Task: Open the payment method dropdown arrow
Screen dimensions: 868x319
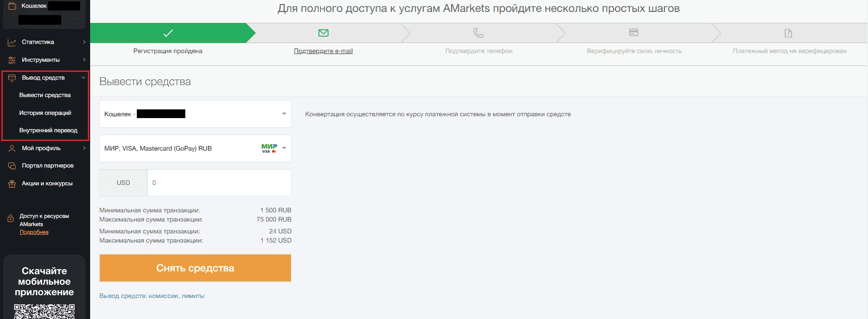Action: tap(284, 148)
